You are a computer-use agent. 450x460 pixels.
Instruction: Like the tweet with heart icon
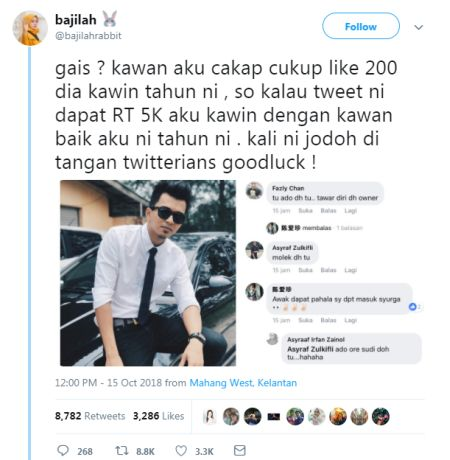181,451
